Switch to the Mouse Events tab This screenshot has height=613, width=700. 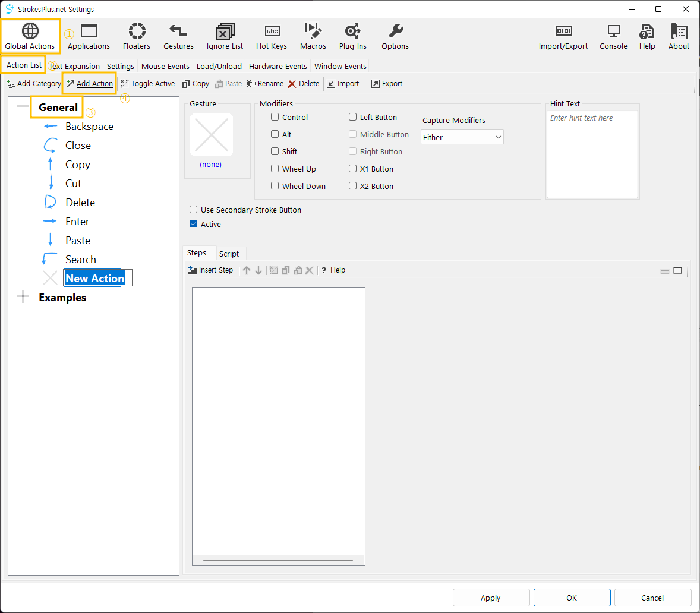(166, 66)
